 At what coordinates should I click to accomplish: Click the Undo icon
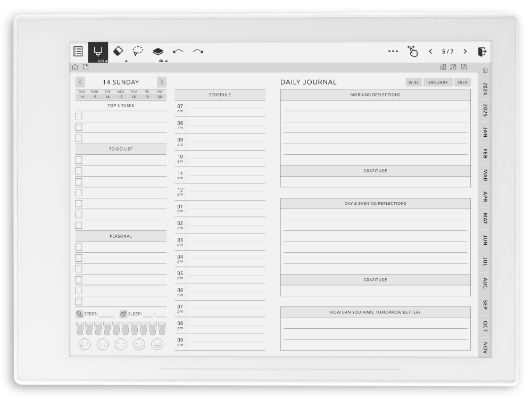point(178,51)
